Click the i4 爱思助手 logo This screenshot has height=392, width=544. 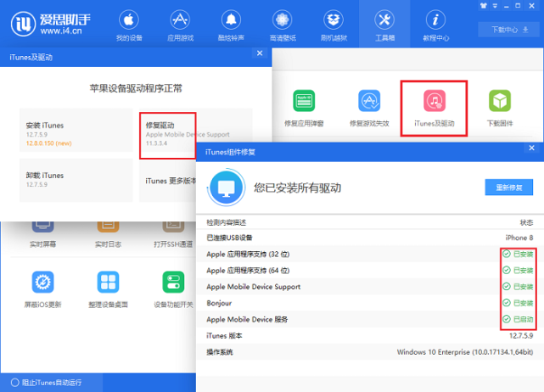click(51, 24)
